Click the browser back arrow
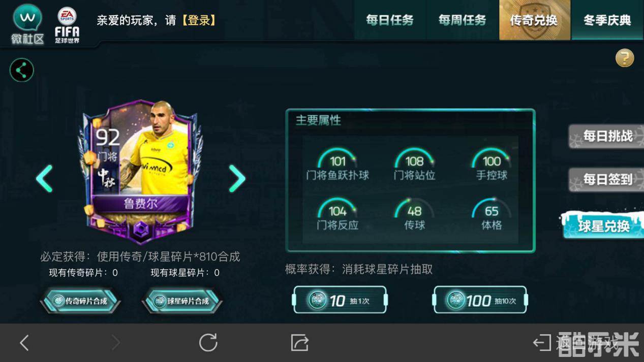Image resolution: width=644 pixels, height=362 pixels. pos(24,343)
